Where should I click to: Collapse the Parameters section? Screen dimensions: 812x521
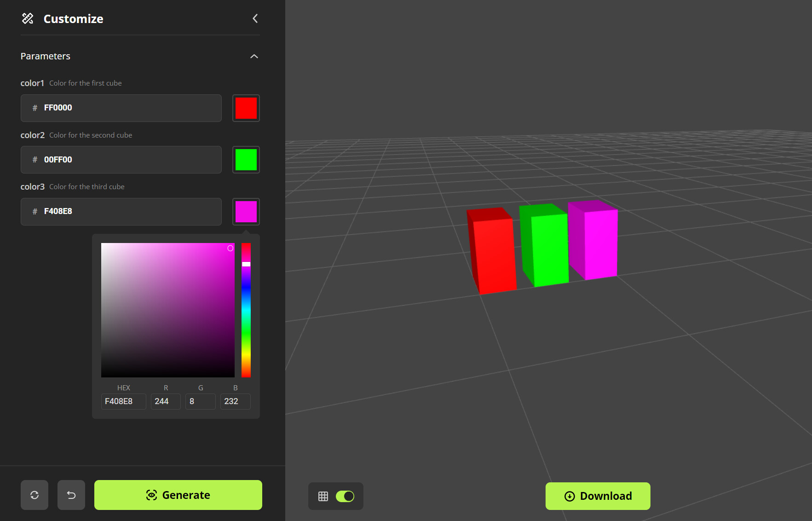coord(254,56)
